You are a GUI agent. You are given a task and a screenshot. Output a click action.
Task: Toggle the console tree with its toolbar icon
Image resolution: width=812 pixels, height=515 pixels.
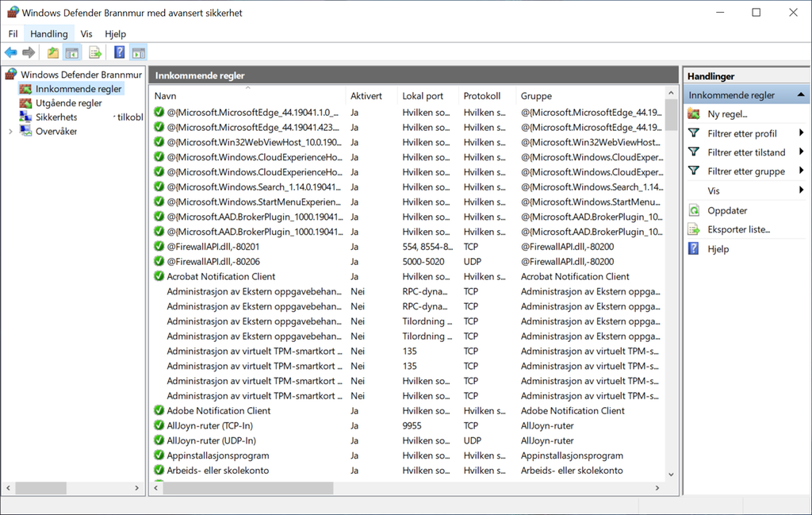pos(71,52)
